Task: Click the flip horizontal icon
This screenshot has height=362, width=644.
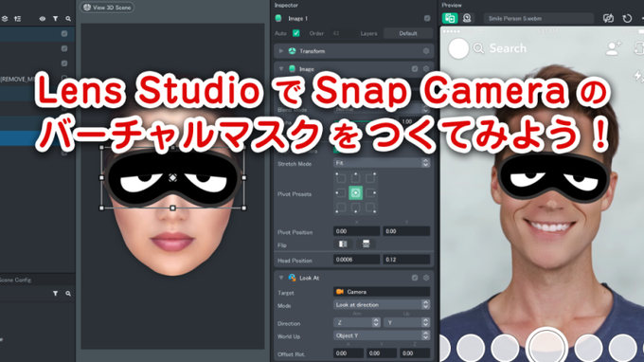Action: click(x=343, y=244)
